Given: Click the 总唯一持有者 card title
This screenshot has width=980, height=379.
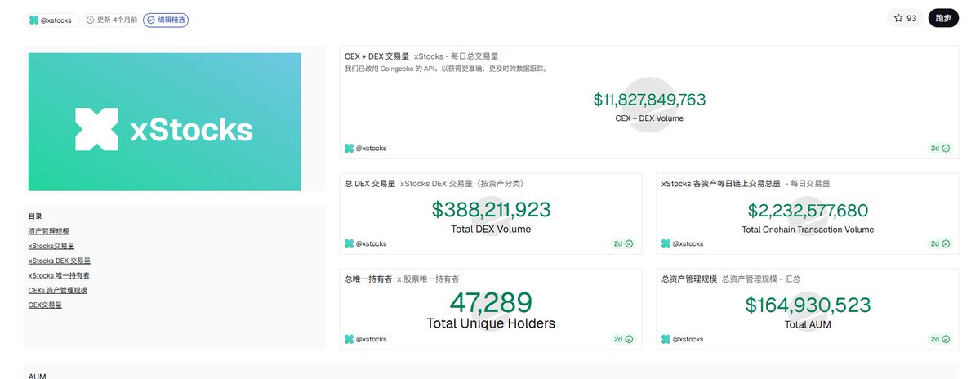Looking at the screenshot, I should point(368,279).
